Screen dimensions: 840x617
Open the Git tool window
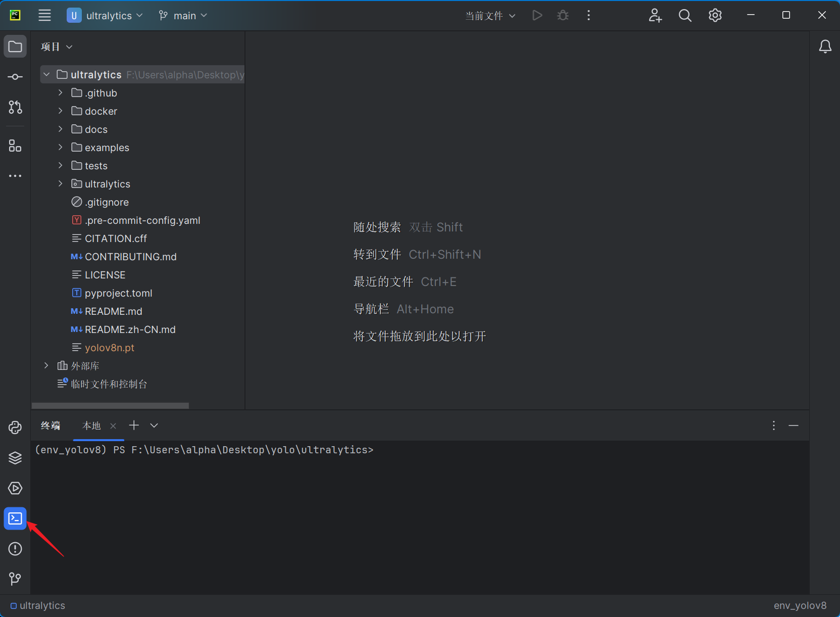pos(15,579)
